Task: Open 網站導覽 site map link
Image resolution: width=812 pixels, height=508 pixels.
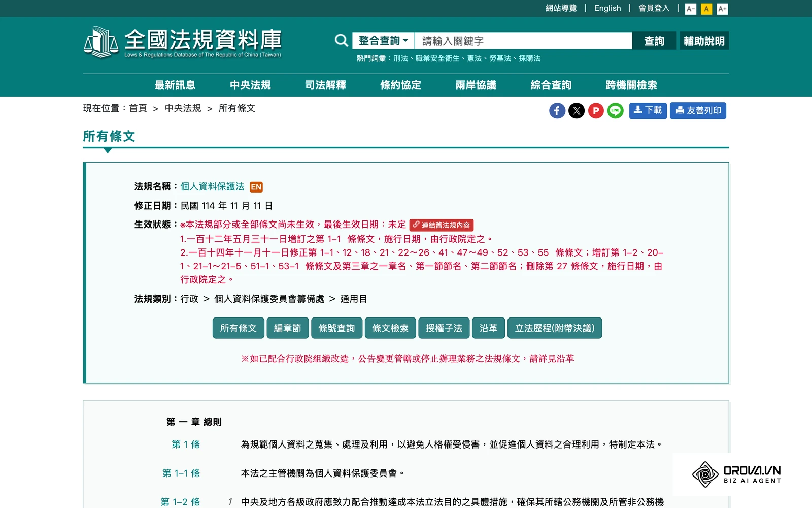Action: (x=561, y=8)
